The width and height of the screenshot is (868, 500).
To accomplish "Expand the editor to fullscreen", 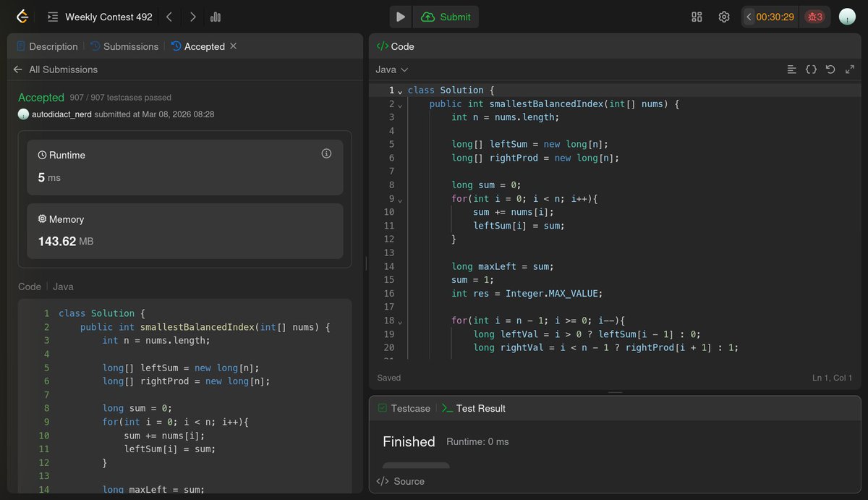I will (850, 69).
